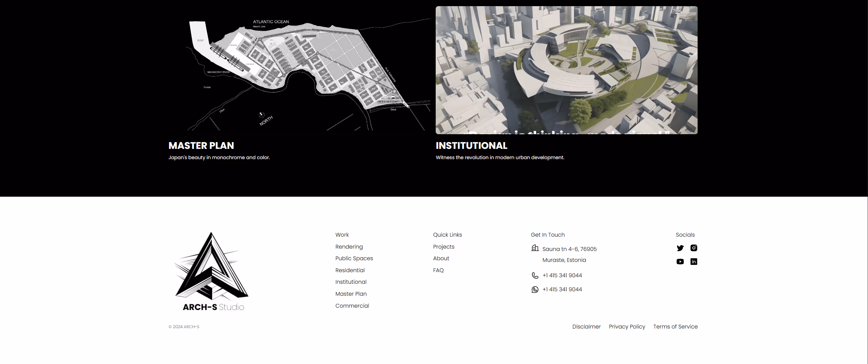This screenshot has width=868, height=364.
Task: Open the Terms of Service link
Action: [x=675, y=327]
